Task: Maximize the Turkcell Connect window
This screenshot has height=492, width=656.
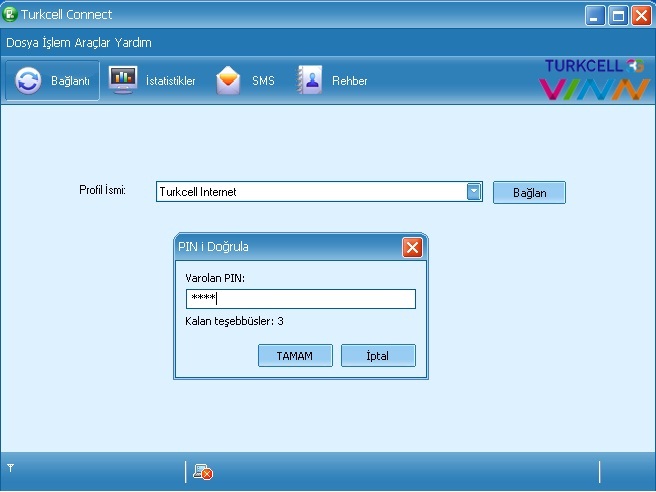Action: [x=618, y=16]
